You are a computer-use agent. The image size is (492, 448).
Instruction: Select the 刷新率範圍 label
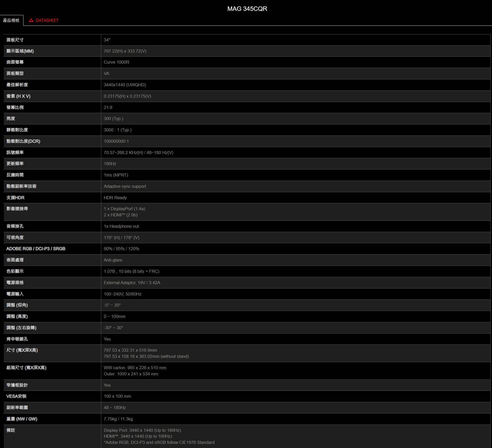click(x=17, y=408)
